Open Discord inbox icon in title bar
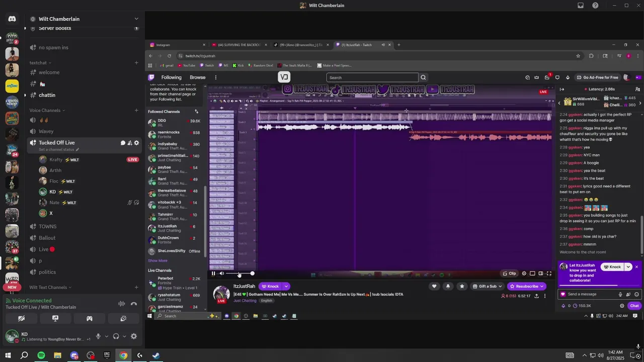The image size is (644, 362). click(581, 6)
